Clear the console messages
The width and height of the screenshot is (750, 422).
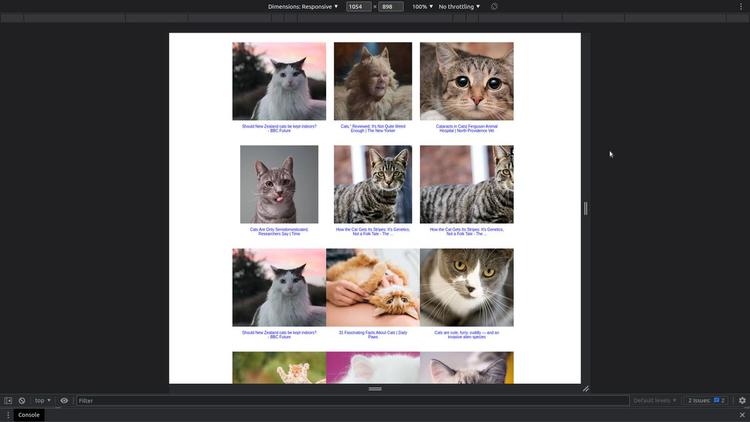coord(22,400)
